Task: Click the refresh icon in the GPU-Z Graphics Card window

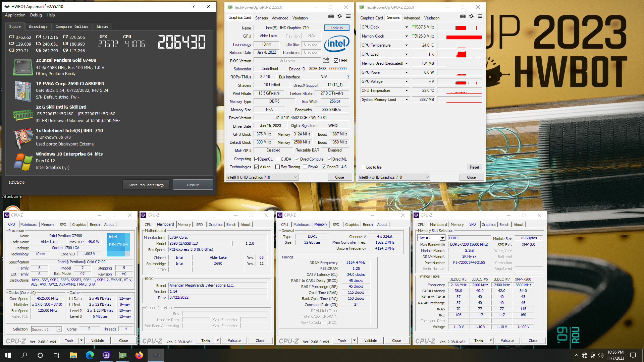Action: point(339,16)
